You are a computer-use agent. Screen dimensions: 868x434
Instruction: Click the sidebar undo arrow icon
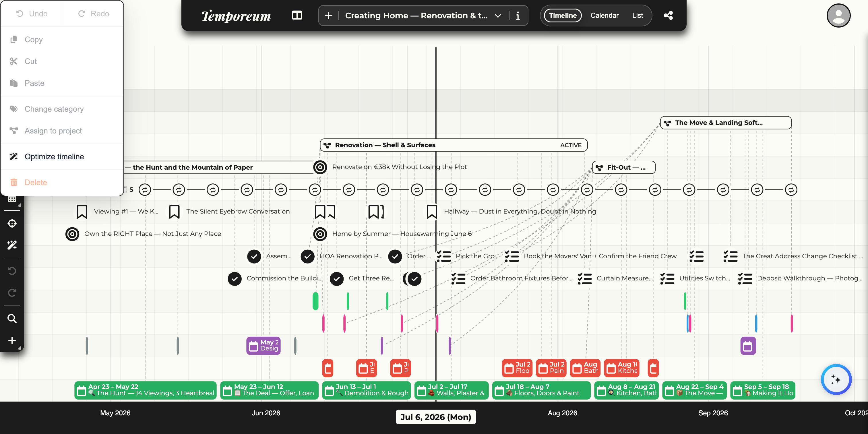tap(12, 271)
